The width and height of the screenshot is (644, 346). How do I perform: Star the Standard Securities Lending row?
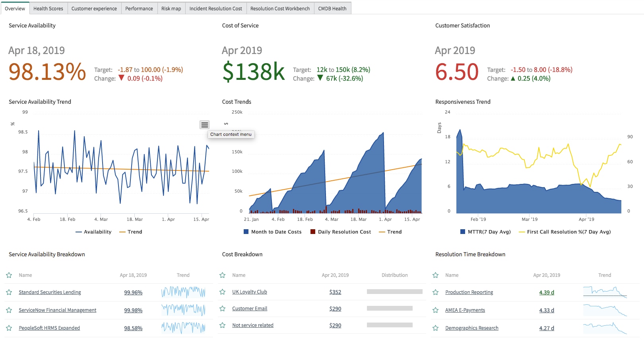9,292
